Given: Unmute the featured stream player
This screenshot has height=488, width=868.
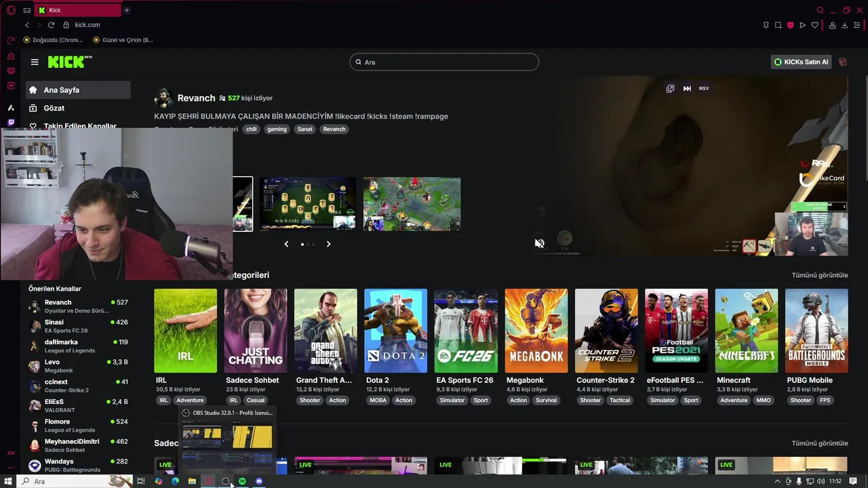Looking at the screenshot, I should [x=539, y=243].
